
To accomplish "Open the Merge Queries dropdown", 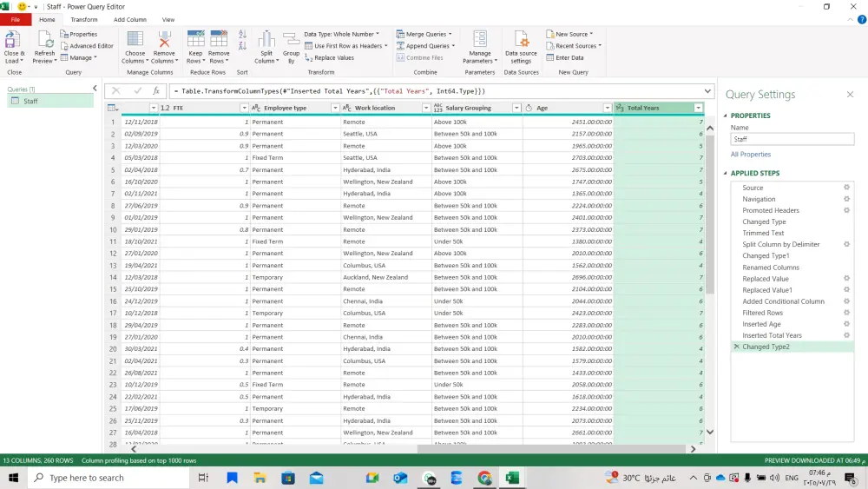I will pos(424,35).
